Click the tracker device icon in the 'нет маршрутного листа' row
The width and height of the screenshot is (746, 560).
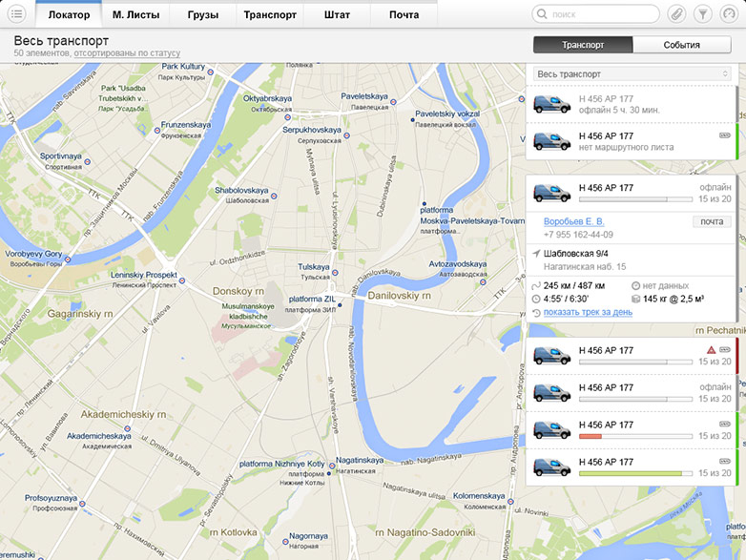tap(725, 135)
